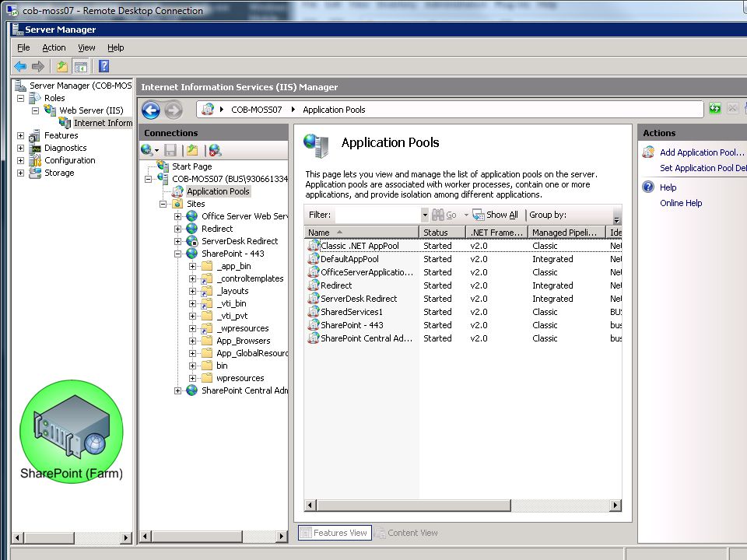Expand the SharePoint Central Admin site node
The image size is (747, 560).
click(x=177, y=391)
